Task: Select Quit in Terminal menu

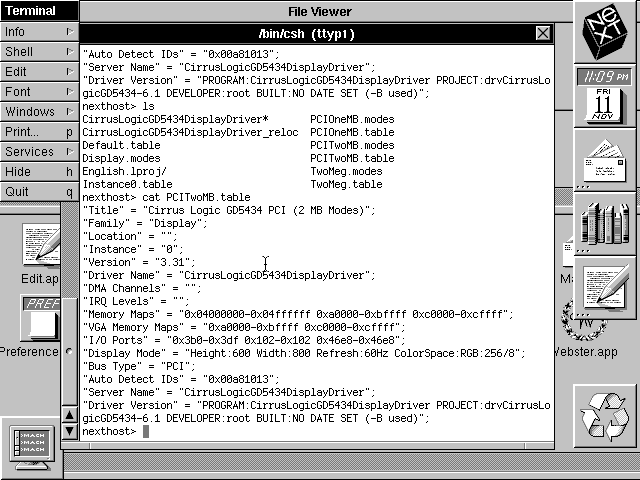Action: click(x=39, y=192)
